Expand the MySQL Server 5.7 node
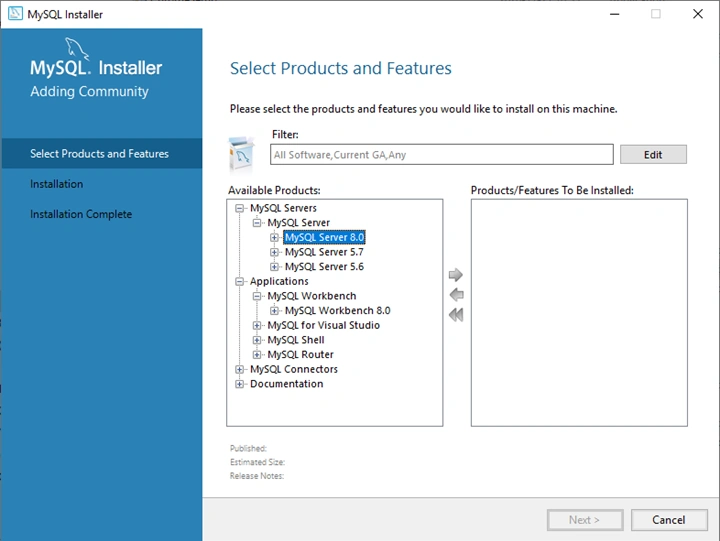Image resolution: width=720 pixels, height=541 pixels. (x=274, y=252)
